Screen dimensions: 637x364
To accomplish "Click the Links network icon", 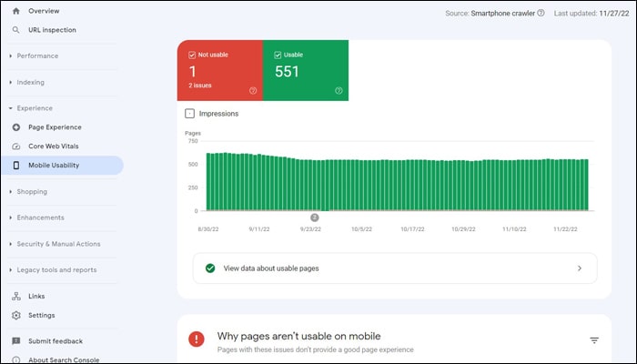I will click(x=15, y=296).
